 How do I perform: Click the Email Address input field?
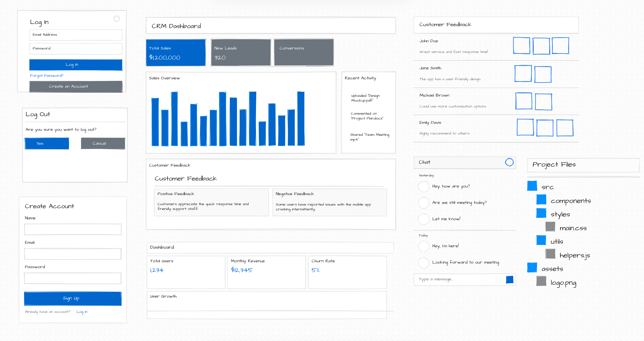click(x=76, y=35)
